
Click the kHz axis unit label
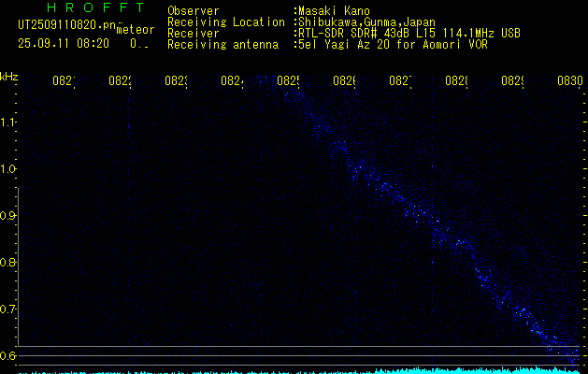tap(8, 76)
